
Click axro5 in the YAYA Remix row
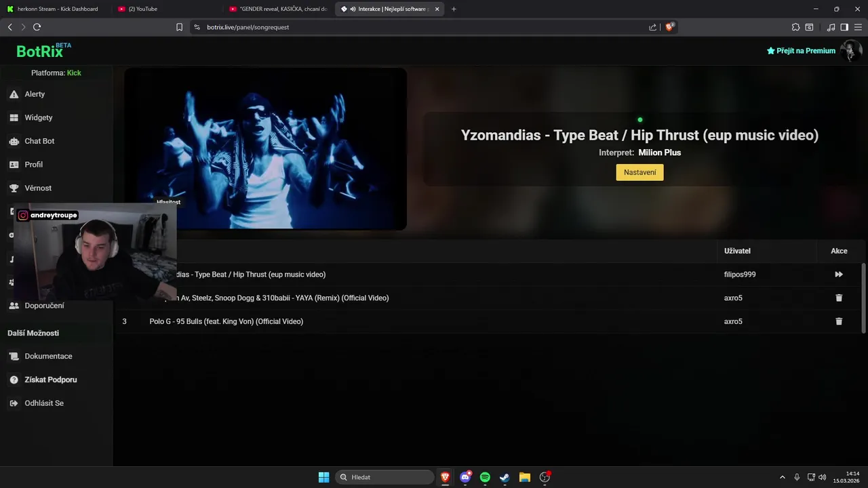[733, 298]
